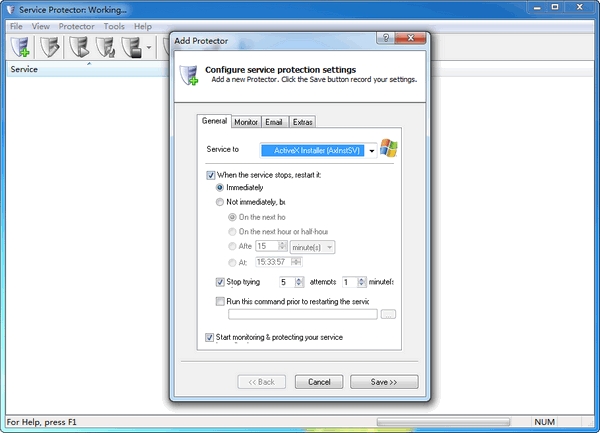600x433 pixels.
Task: Click the Add Protector shield toolbar icon
Action: (x=20, y=47)
